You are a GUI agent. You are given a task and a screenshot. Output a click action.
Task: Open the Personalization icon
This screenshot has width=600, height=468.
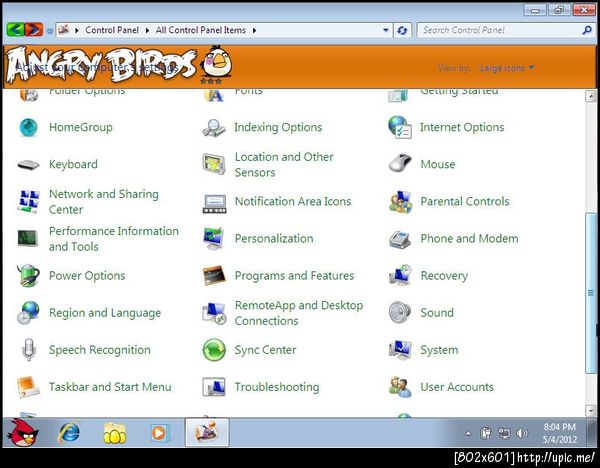[x=214, y=238]
